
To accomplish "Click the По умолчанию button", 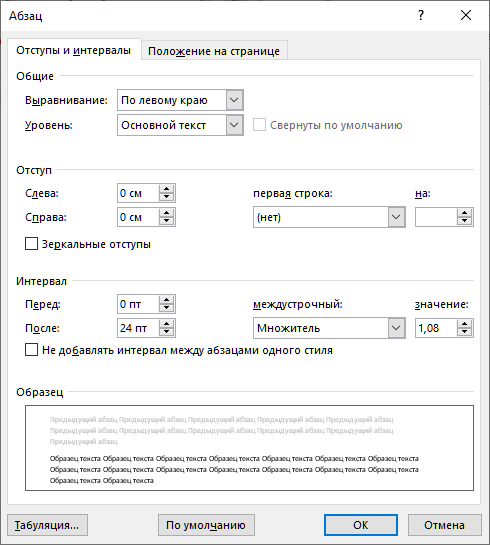I will pyautogui.click(x=206, y=525).
